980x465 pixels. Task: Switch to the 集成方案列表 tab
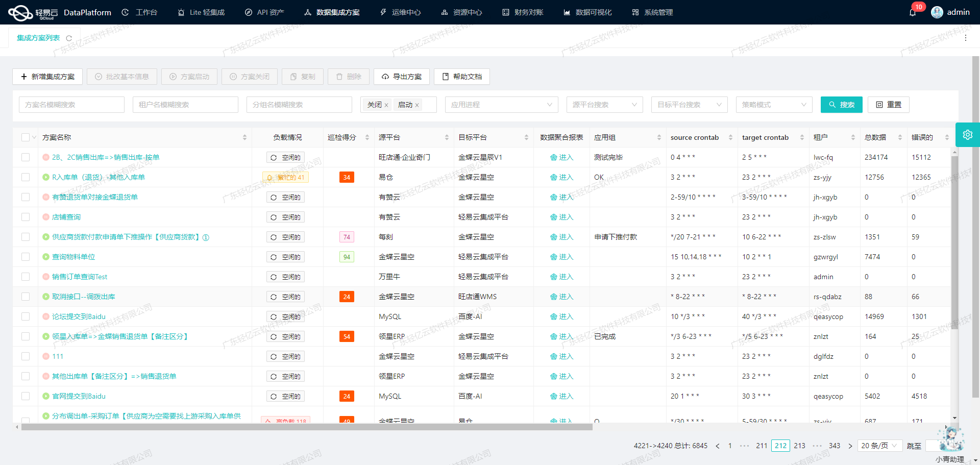click(x=38, y=38)
